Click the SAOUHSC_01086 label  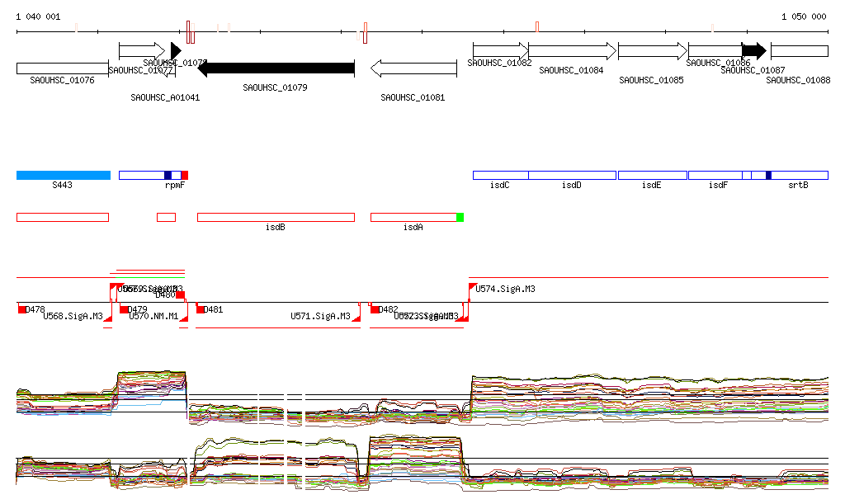(718, 63)
